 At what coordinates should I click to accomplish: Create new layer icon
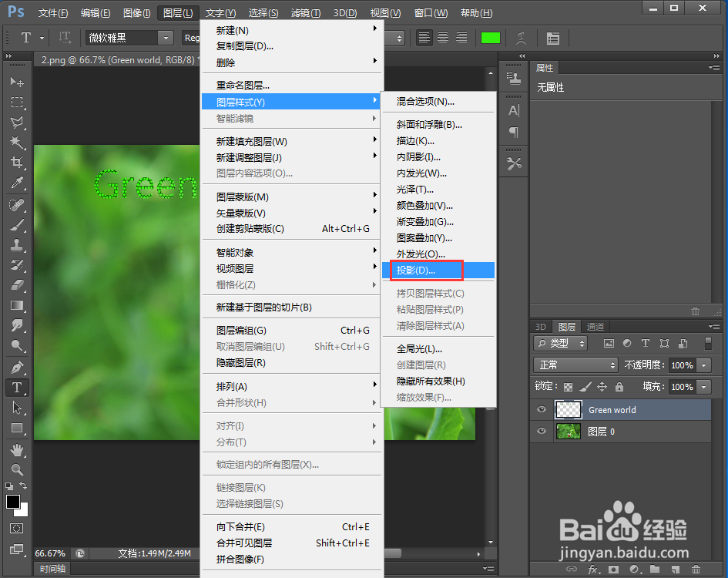coord(675,570)
